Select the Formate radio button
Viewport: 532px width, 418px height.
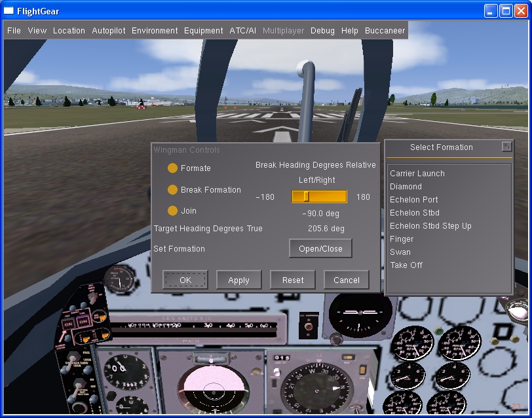coord(172,168)
